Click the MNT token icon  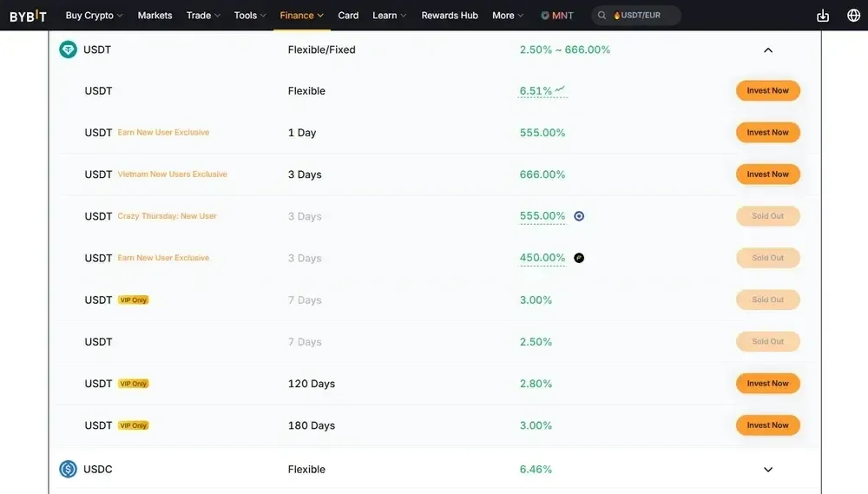[545, 16]
